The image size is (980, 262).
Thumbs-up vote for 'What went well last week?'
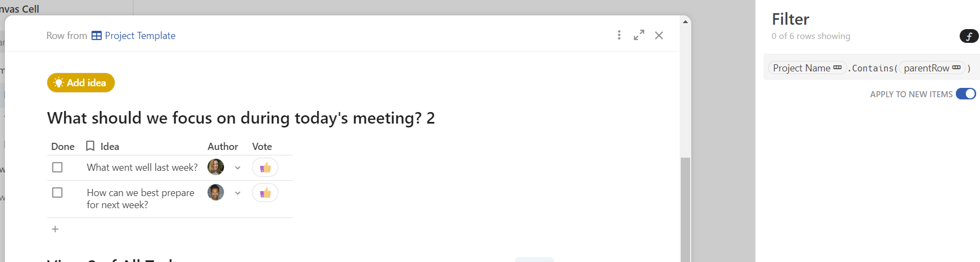[265, 168]
